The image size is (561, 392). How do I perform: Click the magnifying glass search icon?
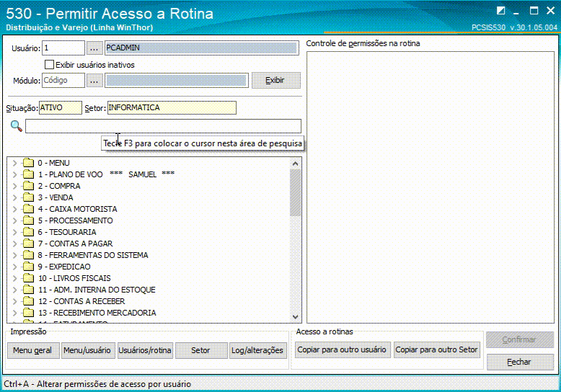click(x=17, y=126)
